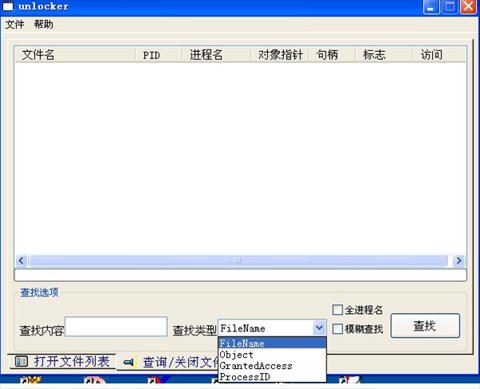This screenshot has height=389, width=480.
Task: Sort by 标志 column header
Action: [384, 55]
